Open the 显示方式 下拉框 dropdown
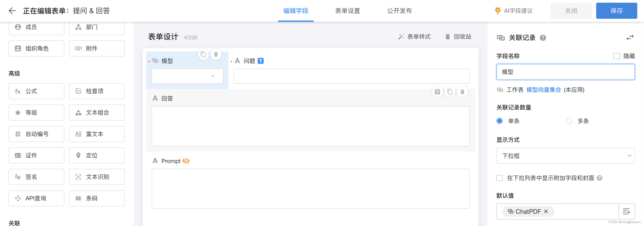 565,156
